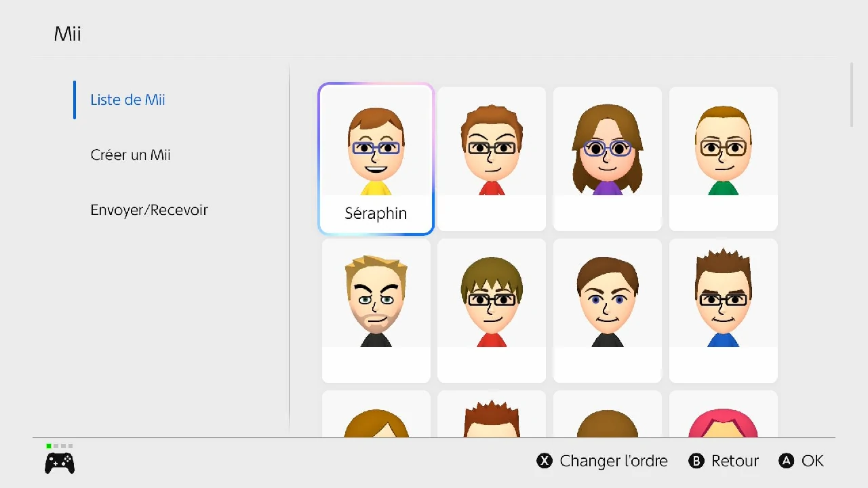Screen dimensions: 868x488
Task: Select the blond bearded Mii in black
Action: tap(376, 310)
